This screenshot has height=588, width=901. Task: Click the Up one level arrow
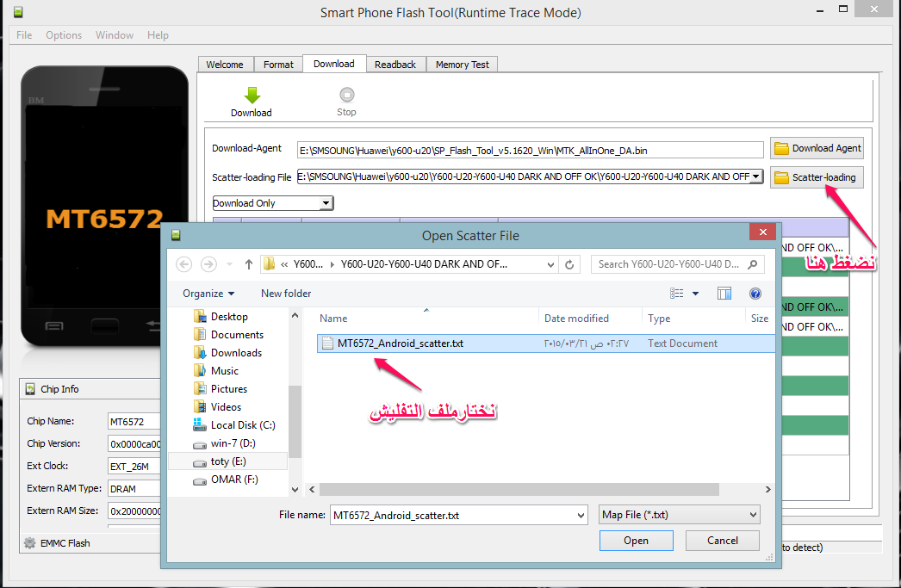click(248, 264)
